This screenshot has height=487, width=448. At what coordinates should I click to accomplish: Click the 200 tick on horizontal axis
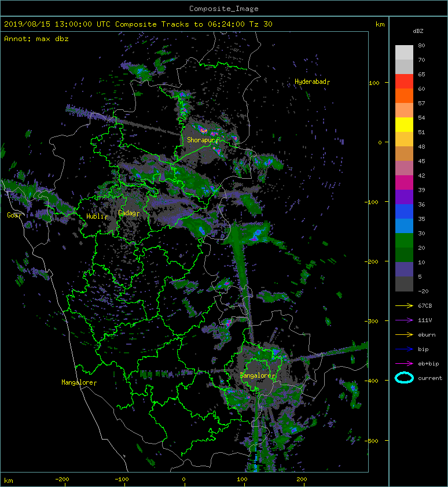coord(302,479)
